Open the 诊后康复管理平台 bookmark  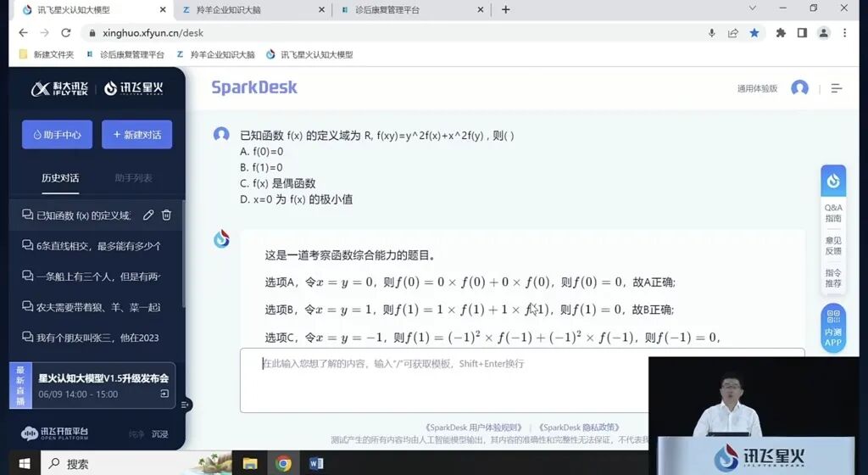tap(125, 54)
